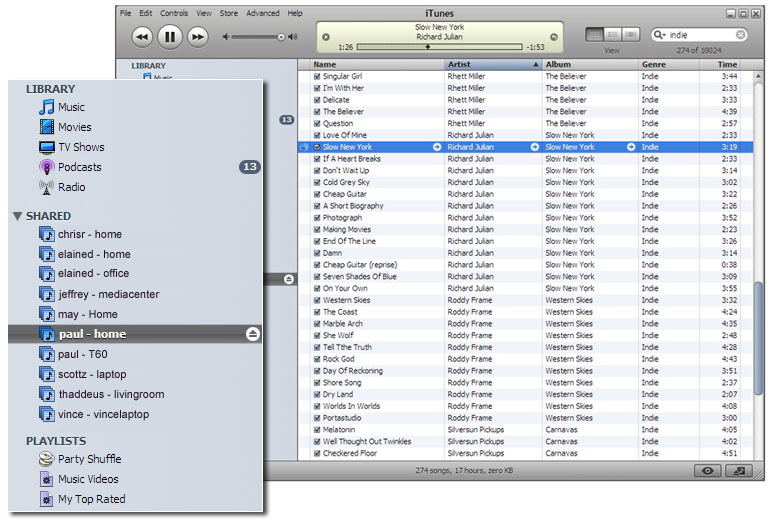Sort songs by the Time column
Viewport: 775px width, 529px height.
pos(720,65)
